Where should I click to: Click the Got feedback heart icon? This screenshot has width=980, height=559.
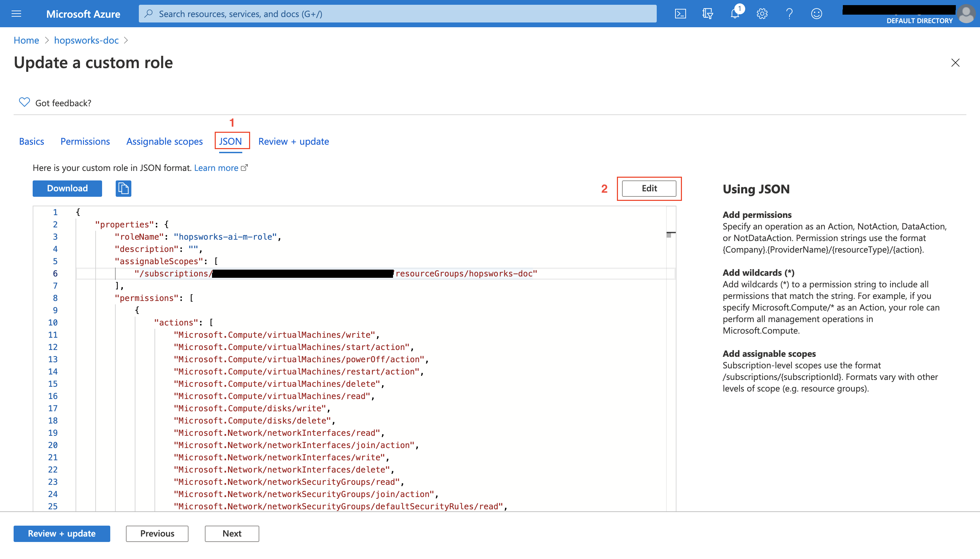[24, 102]
